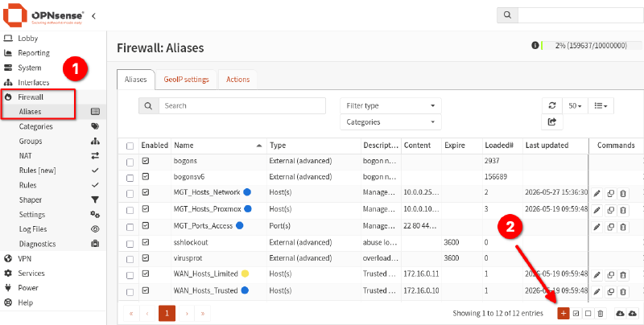Toggle enabled state of the virusprot alias

coord(146,258)
